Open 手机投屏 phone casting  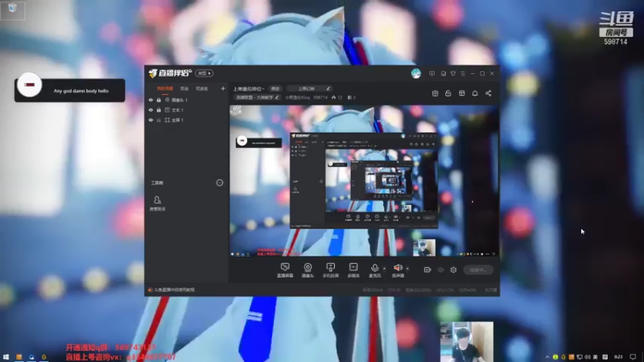pyautogui.click(x=330, y=270)
